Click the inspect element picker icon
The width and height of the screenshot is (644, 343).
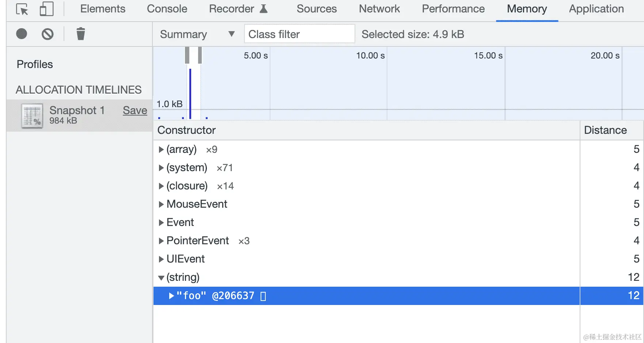tap(22, 9)
